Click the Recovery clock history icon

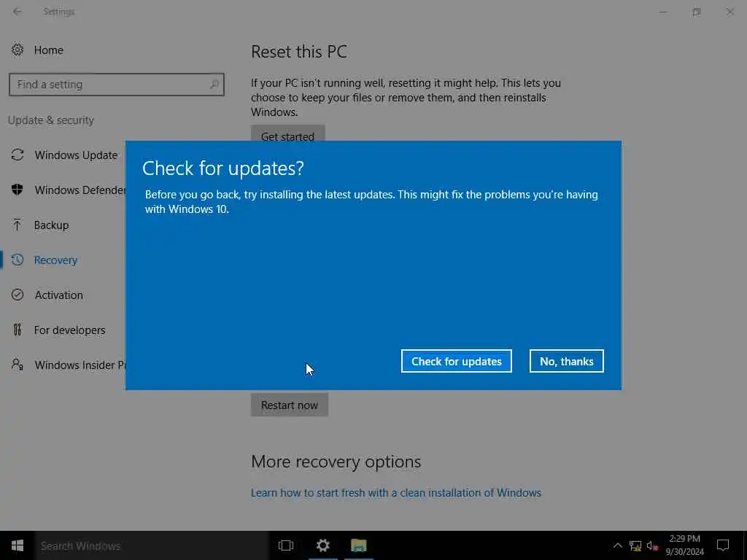click(x=18, y=260)
